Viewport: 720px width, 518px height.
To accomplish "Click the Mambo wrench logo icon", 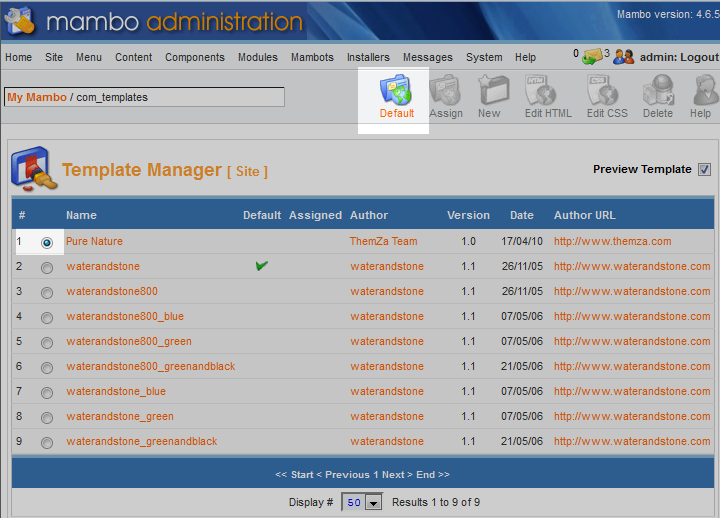I will [19, 20].
